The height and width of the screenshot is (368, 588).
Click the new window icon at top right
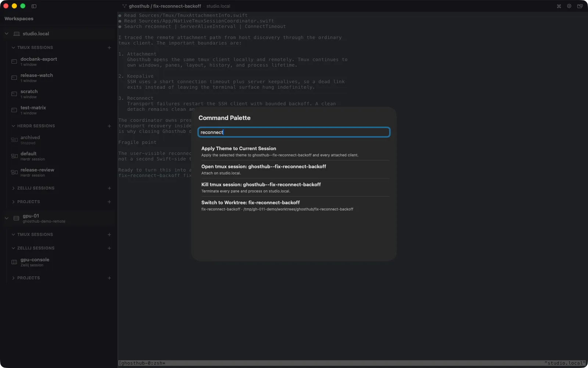580,6
